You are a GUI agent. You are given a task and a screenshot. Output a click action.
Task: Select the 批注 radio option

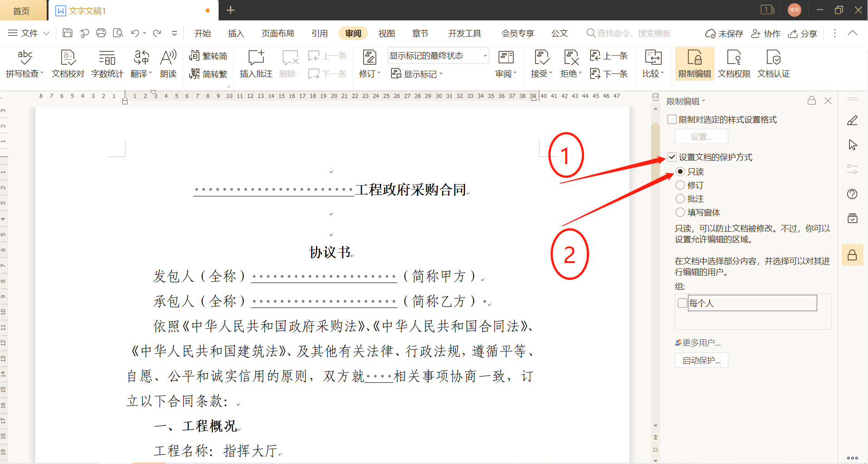[680, 199]
